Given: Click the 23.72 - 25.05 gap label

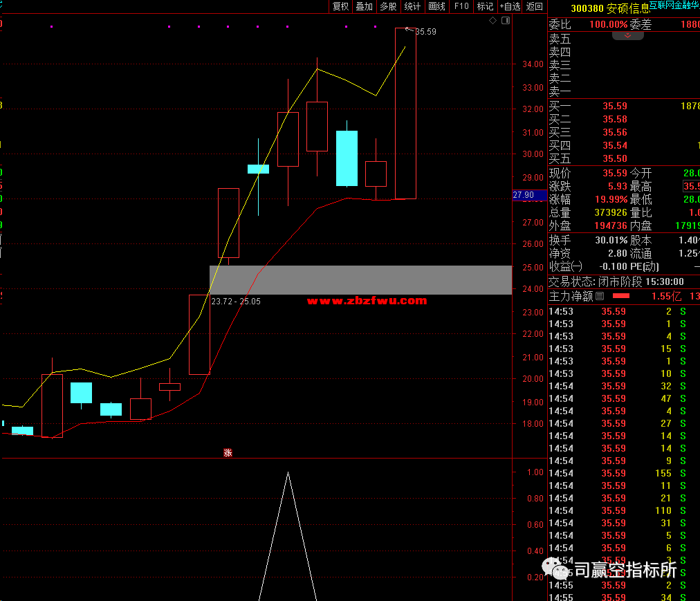Looking at the screenshot, I should tap(236, 302).
